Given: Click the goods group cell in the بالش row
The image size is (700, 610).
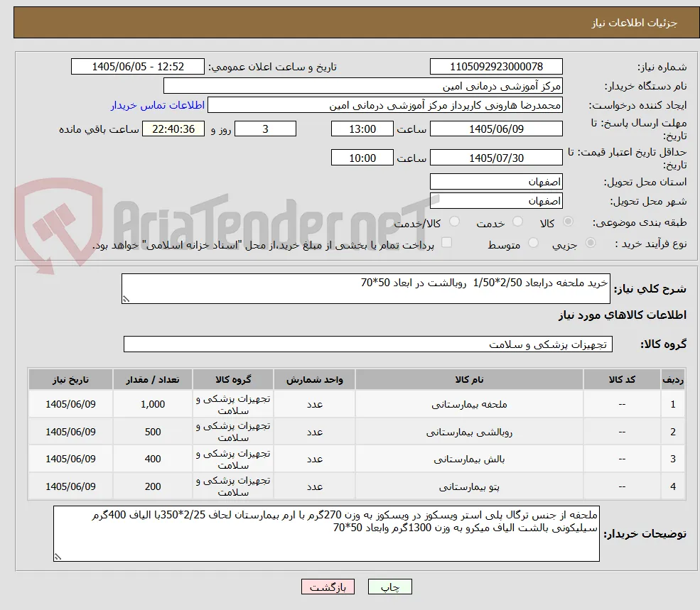Looking at the screenshot, I should click(233, 459).
